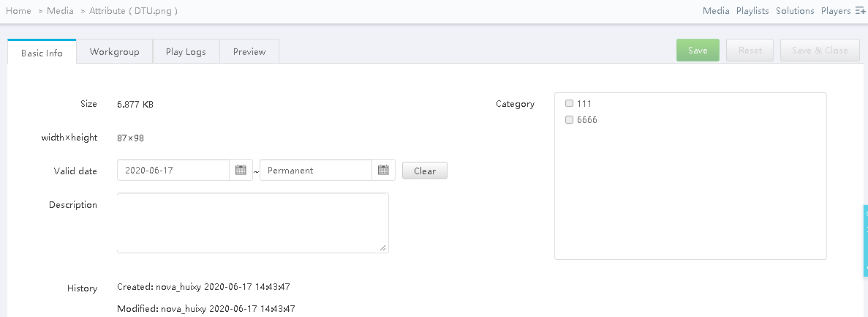The image size is (868, 317).
Task: Go to Players in top navigation
Action: point(836,10)
